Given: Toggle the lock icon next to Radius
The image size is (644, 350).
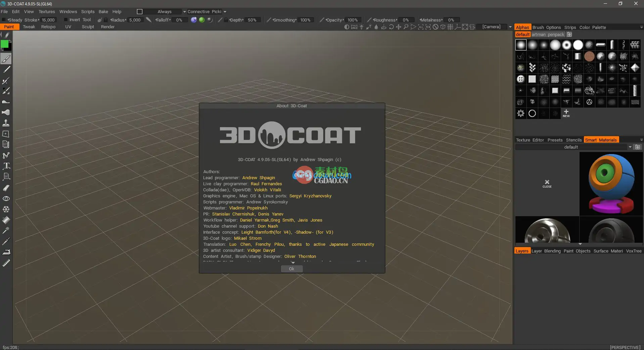Looking at the screenshot, I should (106, 20).
